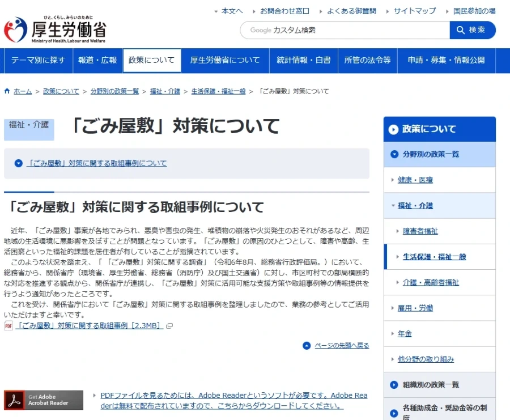The height and width of the screenshot is (420, 510).
Task: Expand the 他分野の取り組み triangle arrow
Action: [x=393, y=359]
